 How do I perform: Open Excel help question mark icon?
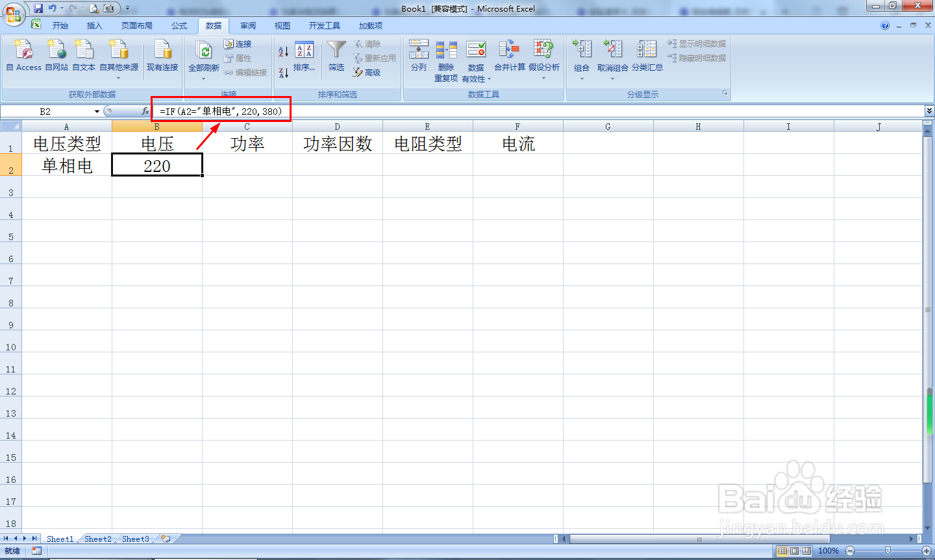tap(885, 26)
